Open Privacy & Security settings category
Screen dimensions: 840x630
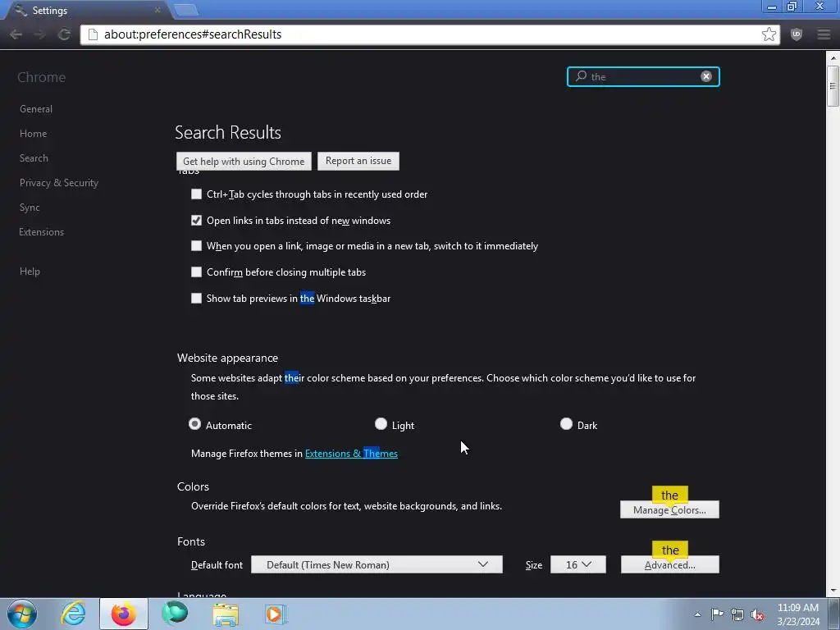pos(59,183)
